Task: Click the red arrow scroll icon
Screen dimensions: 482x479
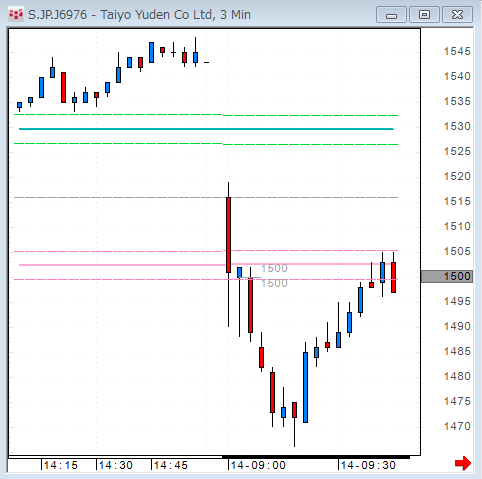Action: pos(463,463)
